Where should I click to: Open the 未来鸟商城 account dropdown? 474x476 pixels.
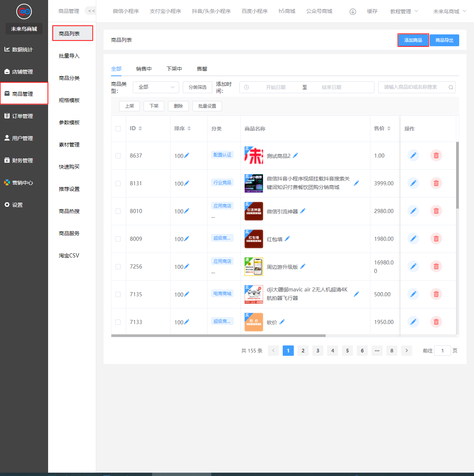(449, 11)
